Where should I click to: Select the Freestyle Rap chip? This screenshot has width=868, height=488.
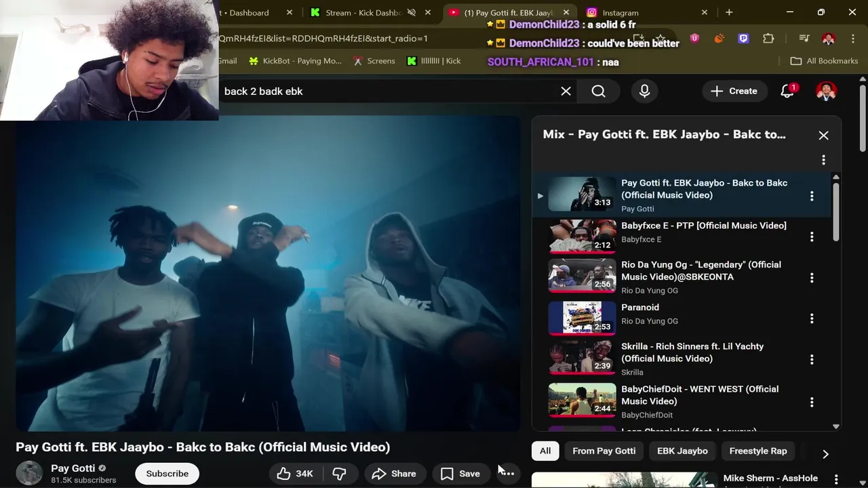(758, 451)
